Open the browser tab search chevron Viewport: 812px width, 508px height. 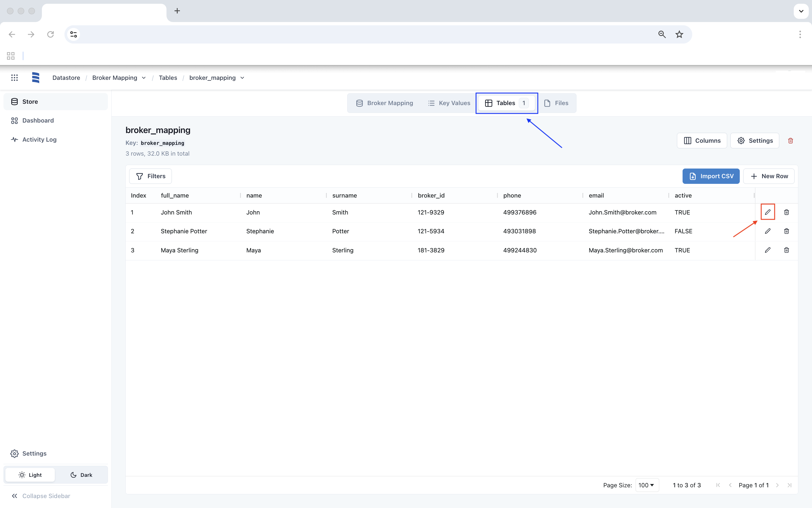(x=801, y=11)
